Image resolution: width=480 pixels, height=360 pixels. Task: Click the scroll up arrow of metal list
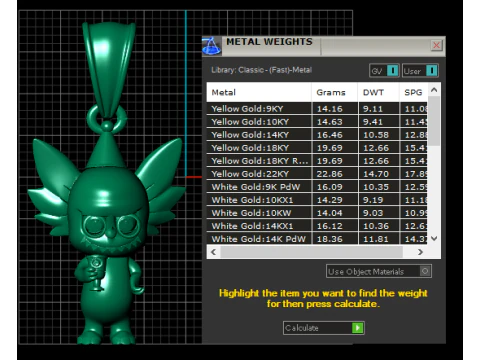point(434,90)
